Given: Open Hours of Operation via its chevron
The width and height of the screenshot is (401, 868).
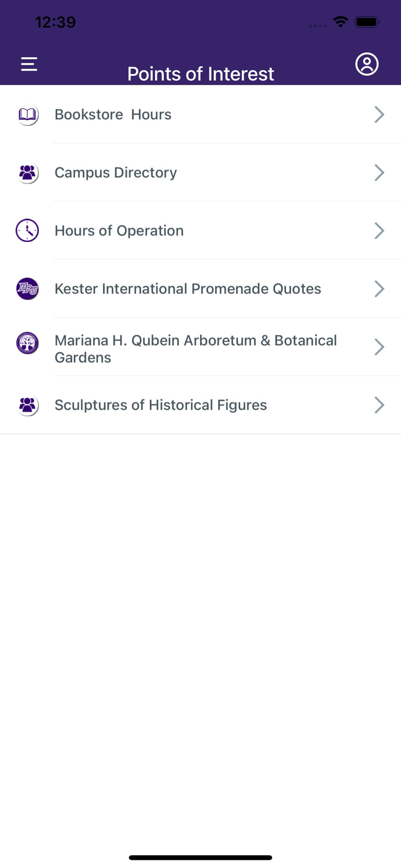Looking at the screenshot, I should tap(380, 230).
